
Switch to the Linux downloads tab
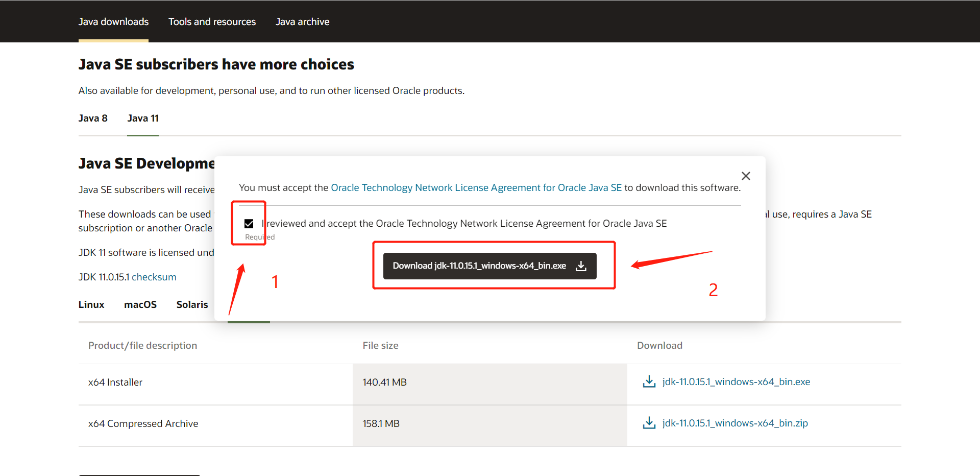(91, 304)
